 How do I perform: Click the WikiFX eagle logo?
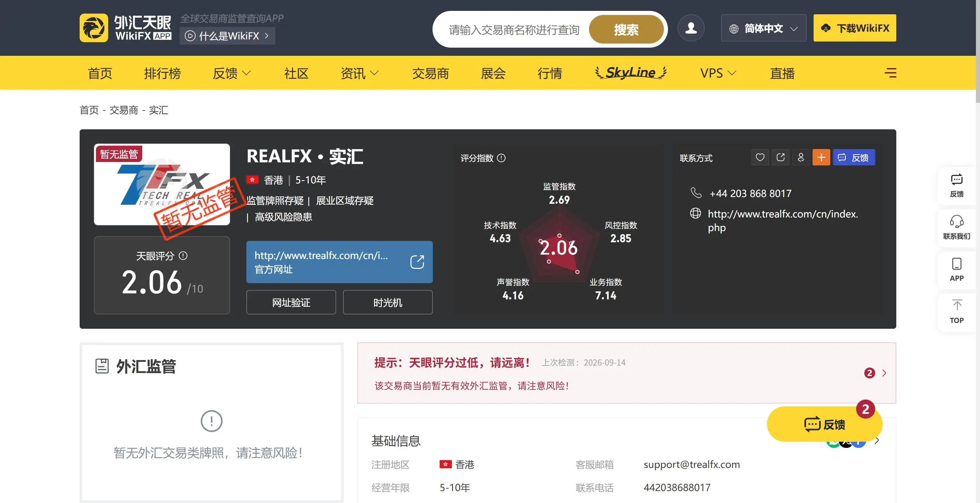pyautogui.click(x=94, y=28)
